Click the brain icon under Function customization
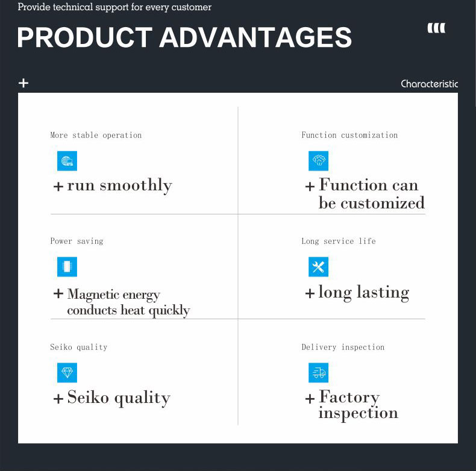This screenshot has width=476, height=471. 318,161
